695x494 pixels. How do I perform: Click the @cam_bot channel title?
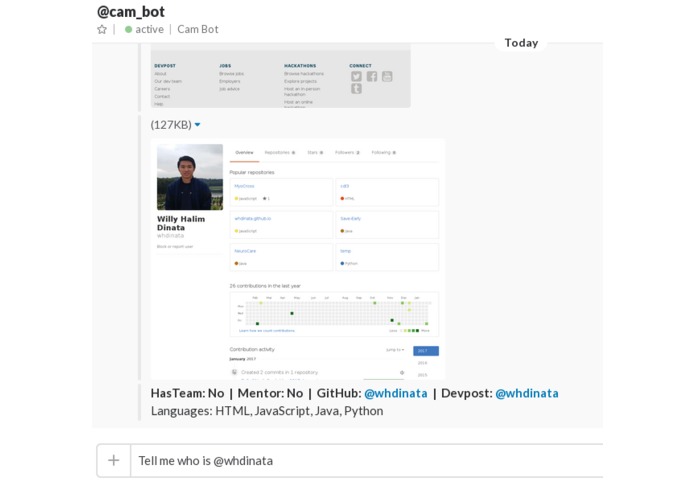pos(131,12)
